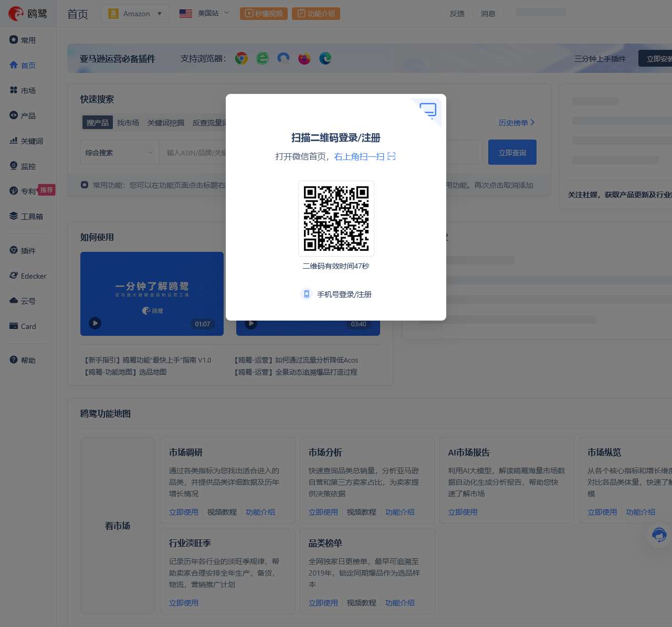Open 全景动态追溯爆品打造过程 link

click(x=296, y=371)
